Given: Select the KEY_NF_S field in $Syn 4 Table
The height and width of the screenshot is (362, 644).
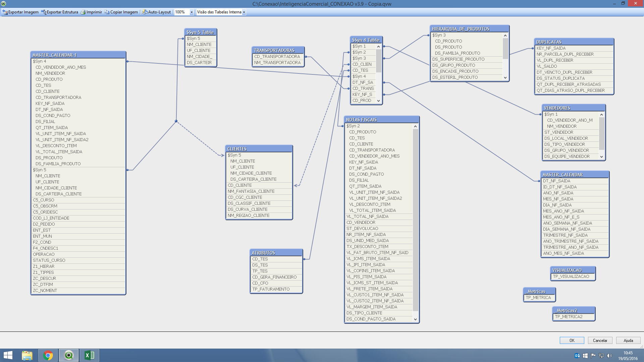Looking at the screenshot, I should [363, 95].
